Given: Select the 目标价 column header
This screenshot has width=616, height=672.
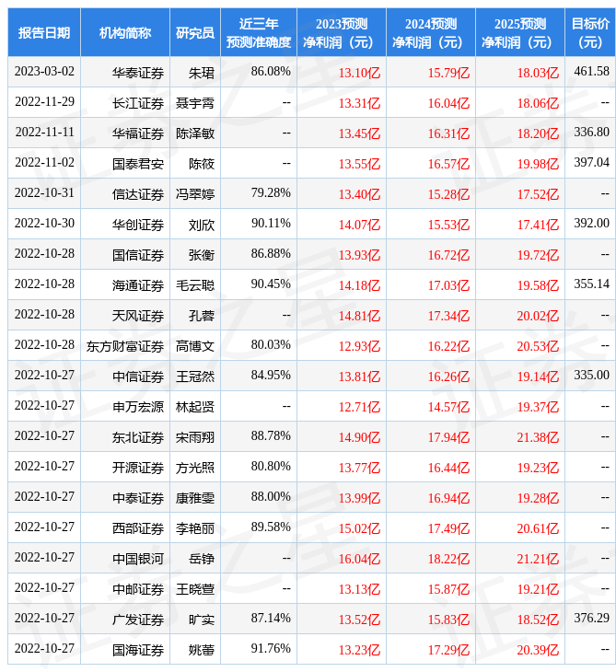Looking at the screenshot, I should (590, 32).
